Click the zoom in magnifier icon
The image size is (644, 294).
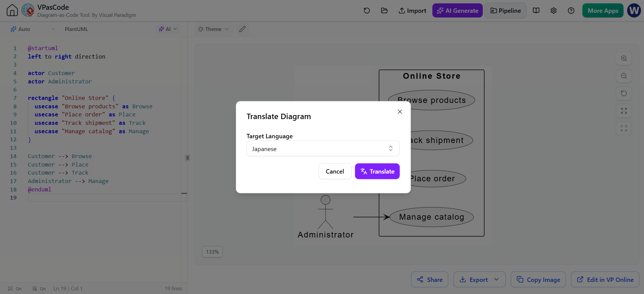624,59
